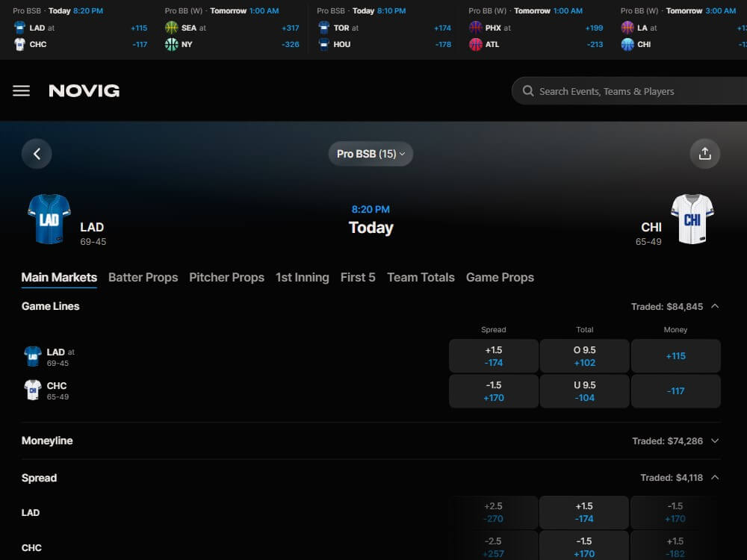Click the search magnifier icon
This screenshot has width=747, height=560.
coord(528,91)
